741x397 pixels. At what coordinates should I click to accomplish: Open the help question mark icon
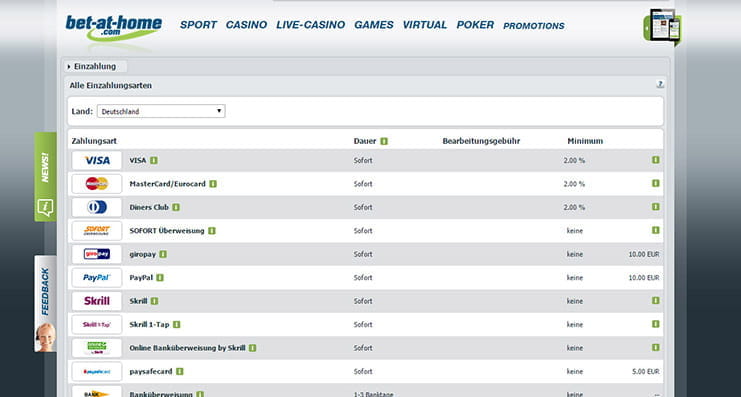(x=660, y=85)
